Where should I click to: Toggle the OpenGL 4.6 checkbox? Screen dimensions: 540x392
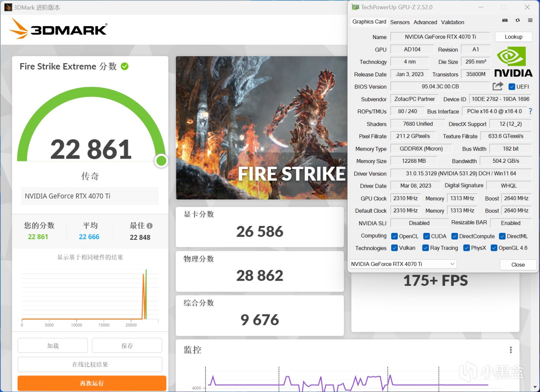click(x=494, y=248)
